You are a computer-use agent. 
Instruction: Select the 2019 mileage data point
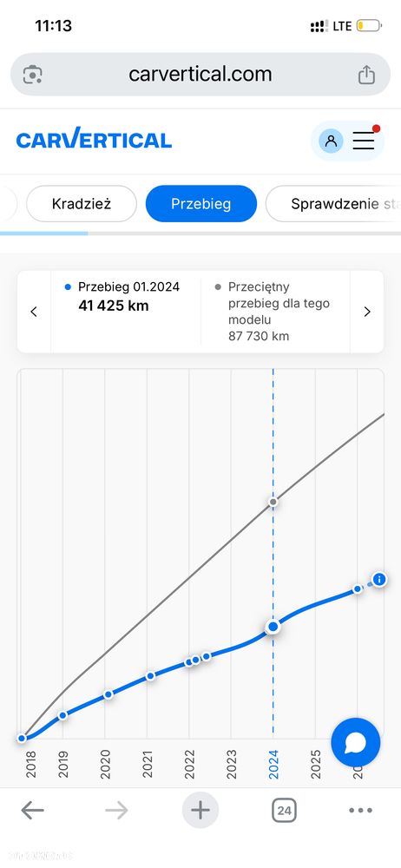62,715
